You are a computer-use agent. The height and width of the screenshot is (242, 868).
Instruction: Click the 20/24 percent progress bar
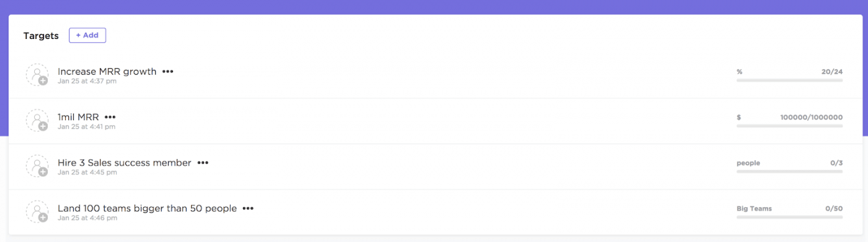[789, 80]
